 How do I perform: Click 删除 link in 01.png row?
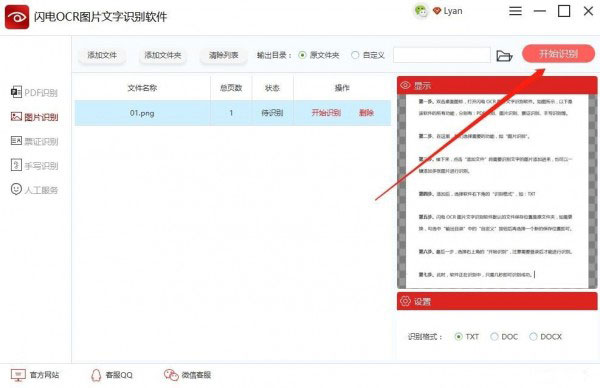tap(366, 112)
